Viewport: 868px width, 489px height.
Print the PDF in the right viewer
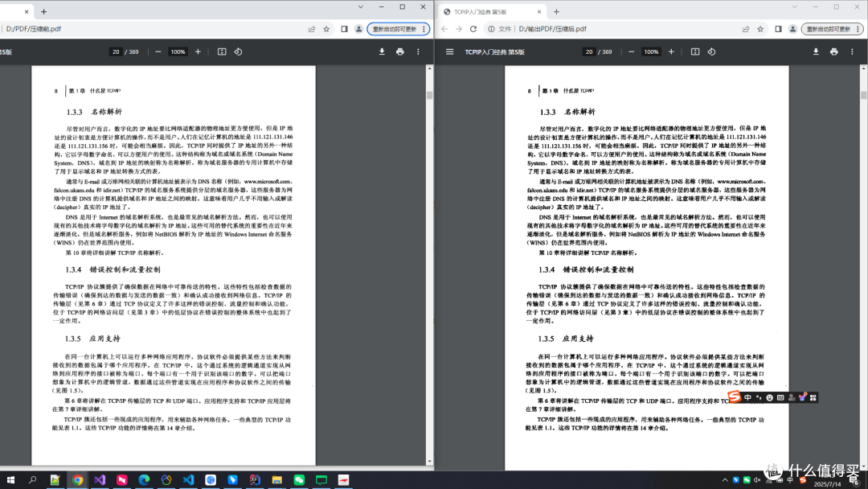[834, 51]
